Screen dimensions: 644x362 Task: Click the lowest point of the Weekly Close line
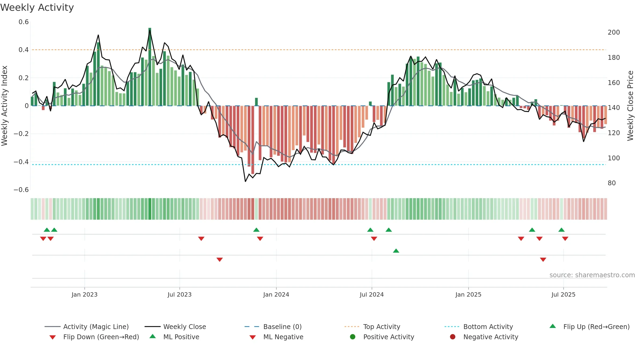245,182
